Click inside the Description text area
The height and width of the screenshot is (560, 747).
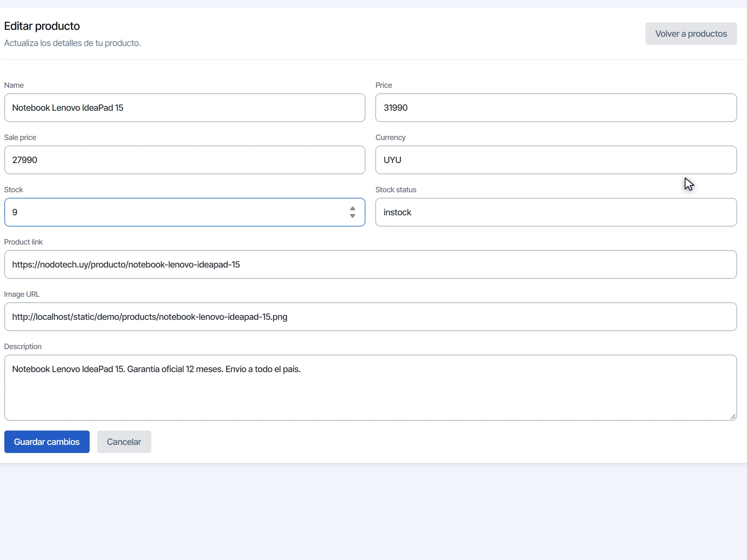370,388
